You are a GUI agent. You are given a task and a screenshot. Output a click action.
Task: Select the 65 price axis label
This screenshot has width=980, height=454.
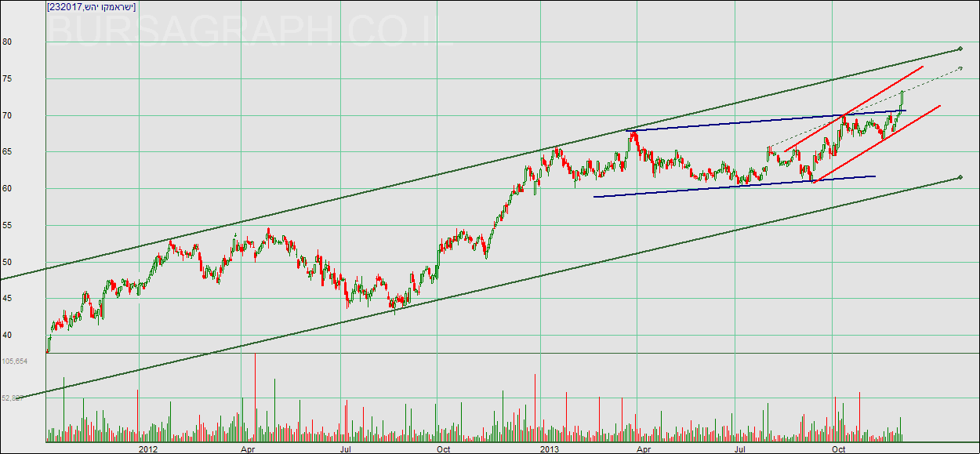point(6,152)
